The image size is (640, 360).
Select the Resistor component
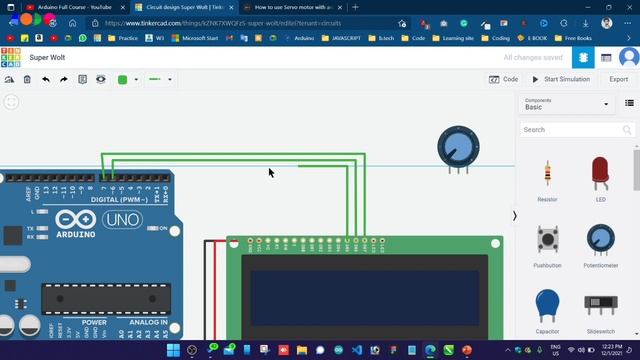(x=547, y=180)
